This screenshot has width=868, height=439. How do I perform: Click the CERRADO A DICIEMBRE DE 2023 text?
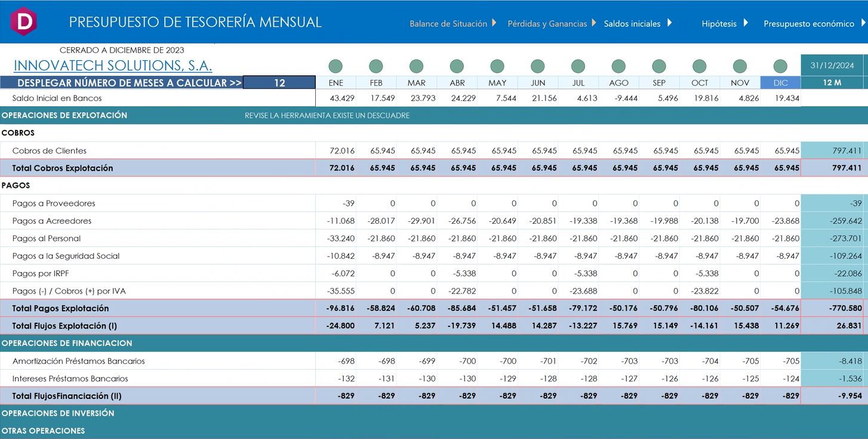point(122,50)
